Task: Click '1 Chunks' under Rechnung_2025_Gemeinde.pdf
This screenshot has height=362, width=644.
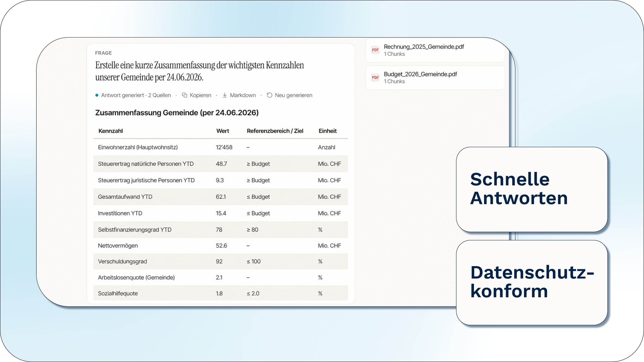Action: point(394,54)
